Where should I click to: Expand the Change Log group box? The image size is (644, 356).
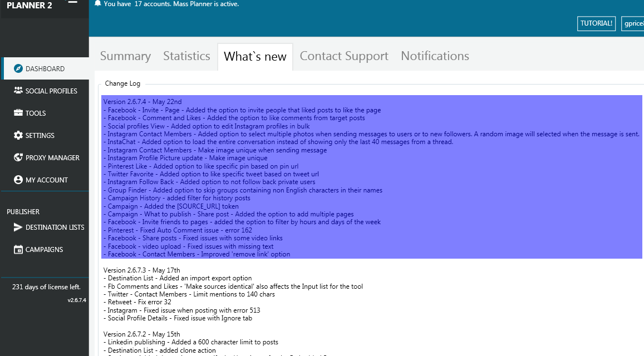pyautogui.click(x=122, y=83)
